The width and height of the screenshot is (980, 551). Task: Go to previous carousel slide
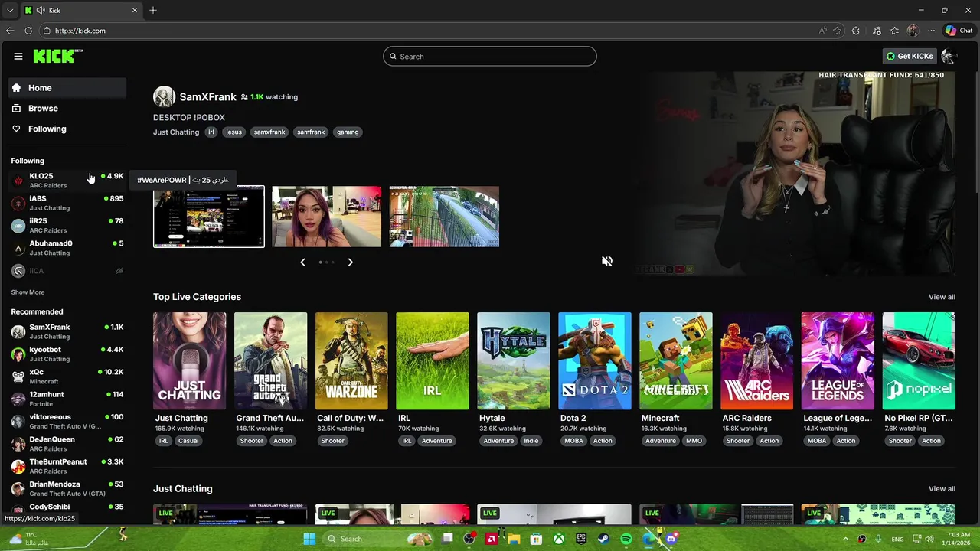tap(302, 262)
